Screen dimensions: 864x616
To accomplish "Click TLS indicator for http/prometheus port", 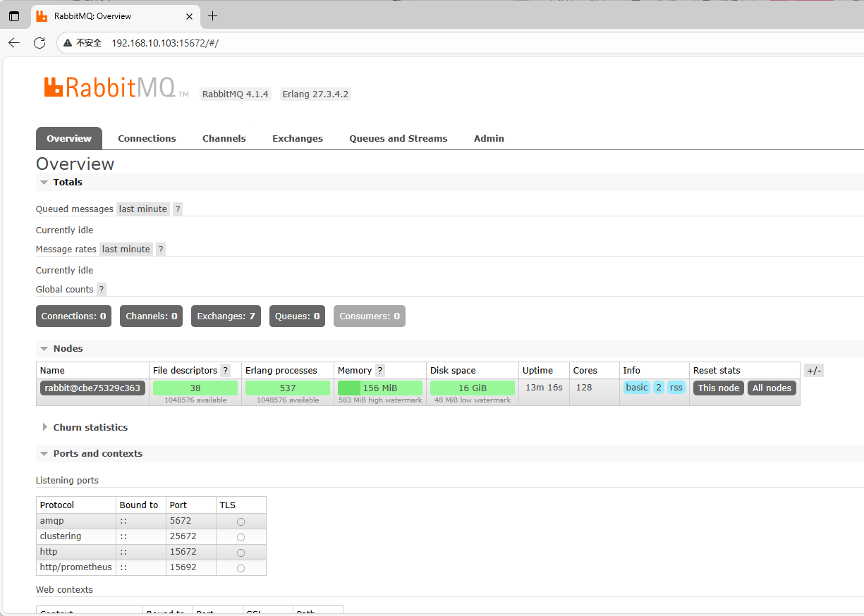I will click(x=241, y=568).
